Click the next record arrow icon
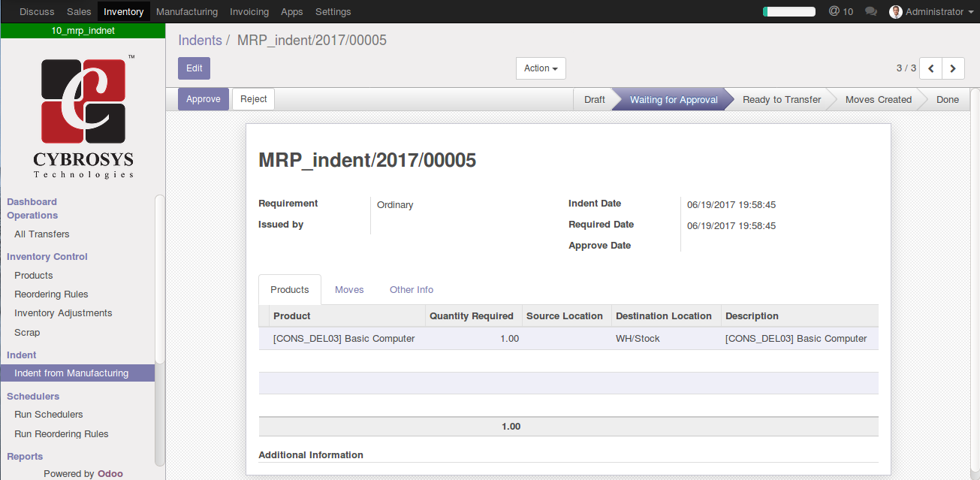Screen dimensions: 980x480 pyautogui.click(x=953, y=68)
